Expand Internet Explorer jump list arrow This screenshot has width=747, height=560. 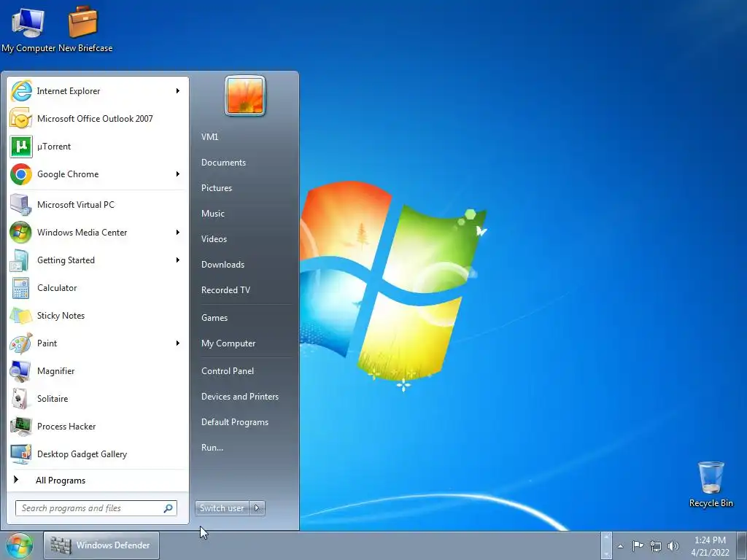178,91
